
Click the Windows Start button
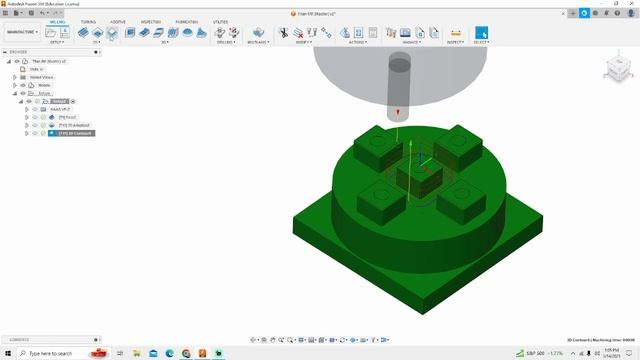click(8, 353)
